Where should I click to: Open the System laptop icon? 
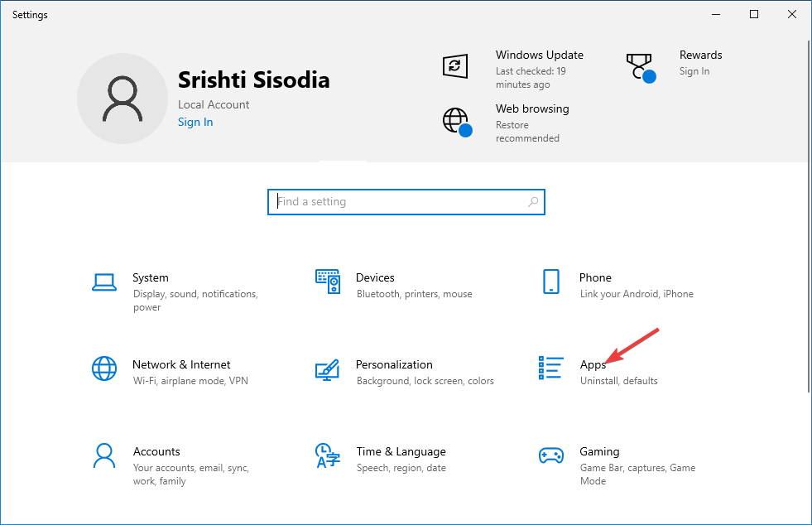click(104, 282)
